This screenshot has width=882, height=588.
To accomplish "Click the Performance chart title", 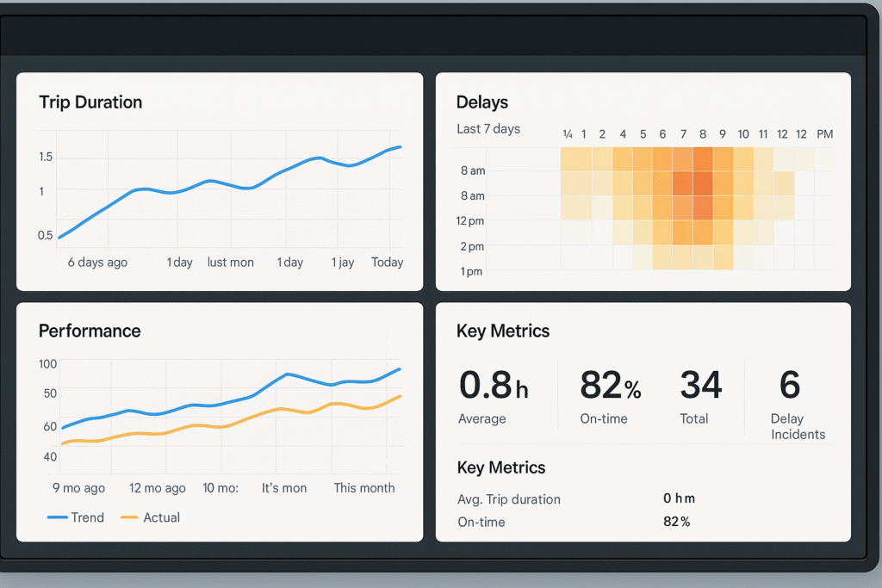I will pyautogui.click(x=90, y=331).
